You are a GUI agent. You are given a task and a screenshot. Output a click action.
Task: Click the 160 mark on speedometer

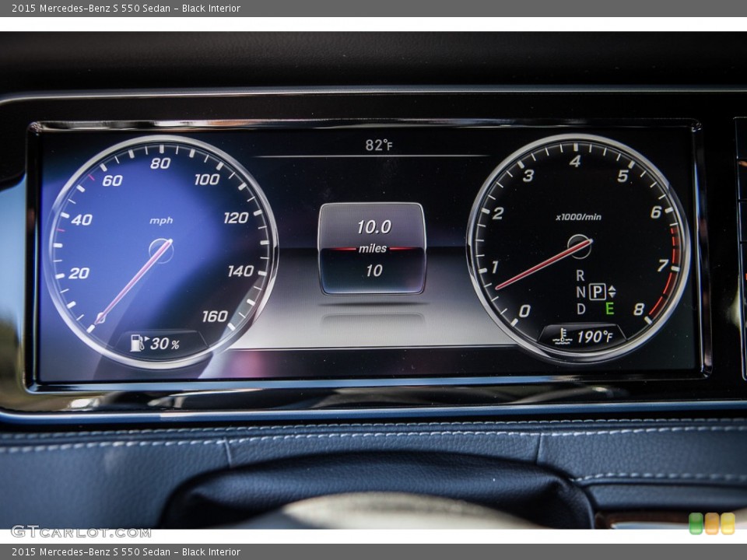click(215, 317)
